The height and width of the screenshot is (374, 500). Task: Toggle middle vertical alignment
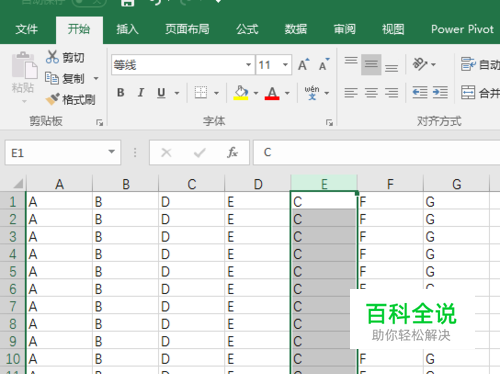pyautogui.click(x=371, y=64)
